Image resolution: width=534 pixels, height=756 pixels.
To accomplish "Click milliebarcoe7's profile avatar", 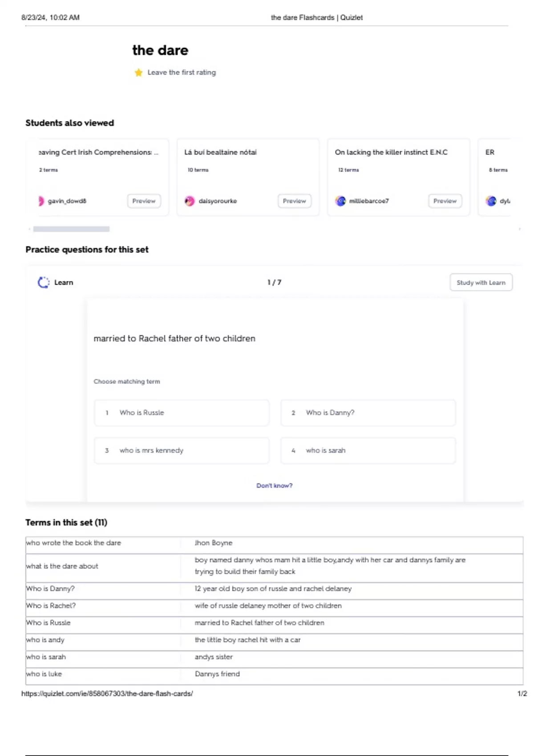I will pos(340,201).
